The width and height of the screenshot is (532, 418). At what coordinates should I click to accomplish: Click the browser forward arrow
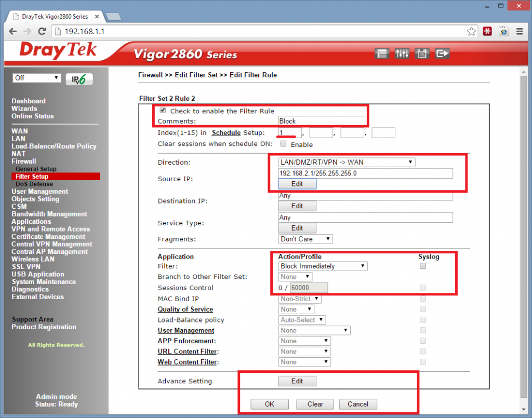[27, 32]
